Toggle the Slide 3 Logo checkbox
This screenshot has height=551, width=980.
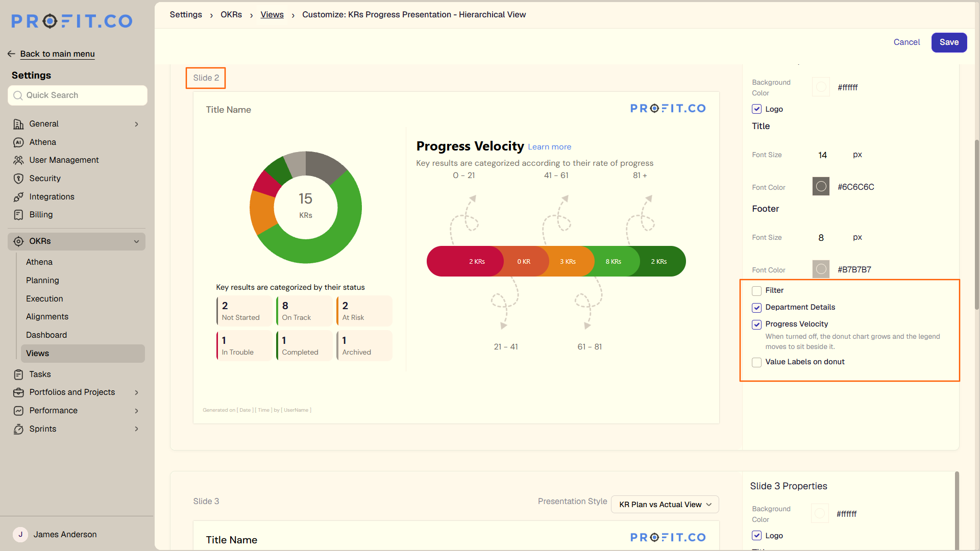click(x=756, y=536)
